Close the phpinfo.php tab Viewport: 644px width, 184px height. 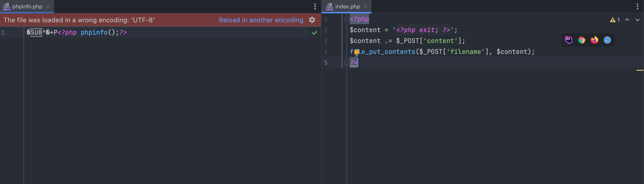(48, 6)
